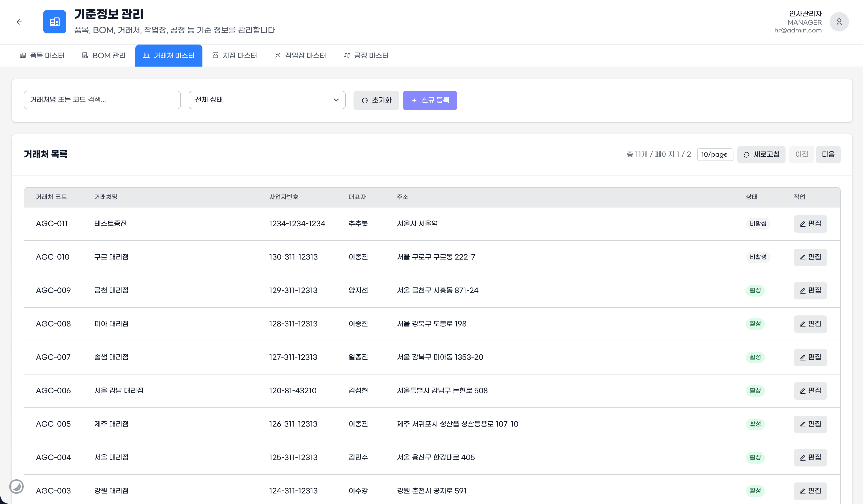The height and width of the screenshot is (504, 863).
Task: Click the back arrow icon
Action: click(x=20, y=22)
